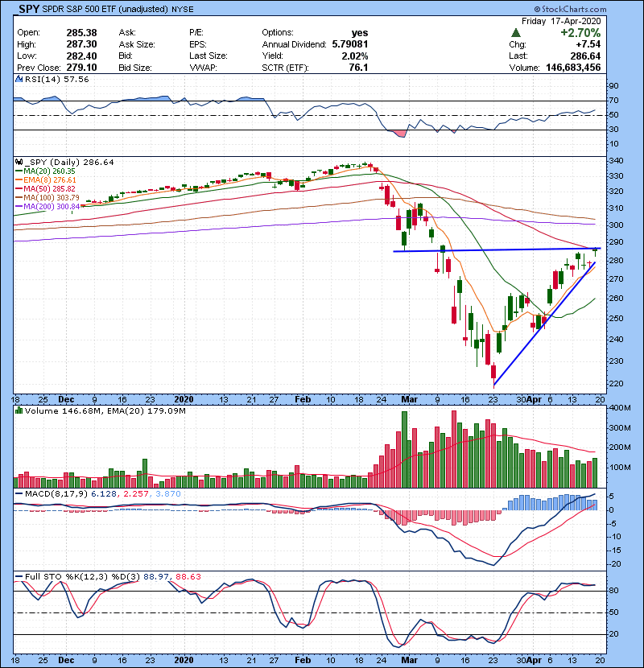The image size is (644, 668).
Task: Click the 340 price axis label
Action: click(617, 161)
